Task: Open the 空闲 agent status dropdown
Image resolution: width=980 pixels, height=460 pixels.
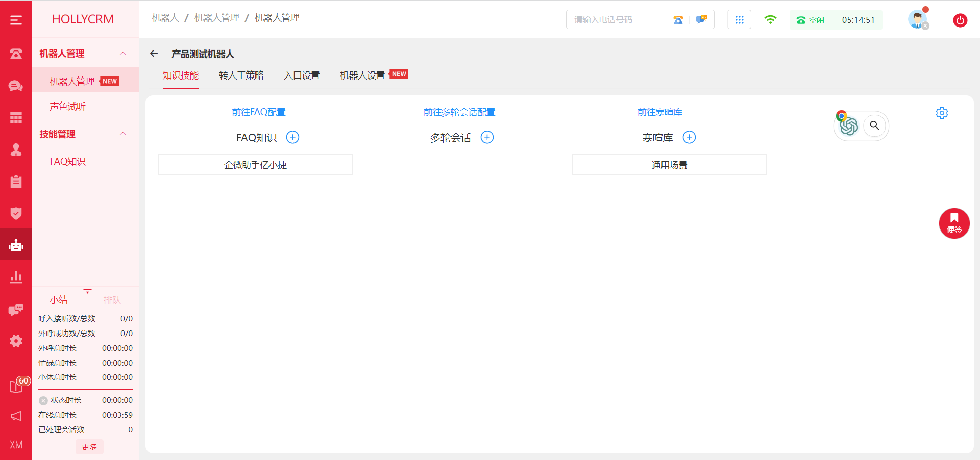Action: coord(811,20)
